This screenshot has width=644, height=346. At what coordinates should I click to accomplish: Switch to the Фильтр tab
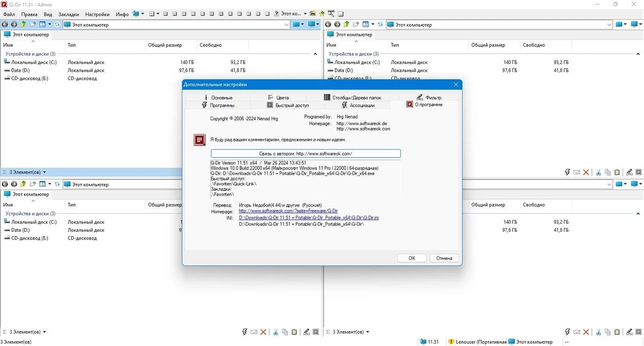point(429,98)
